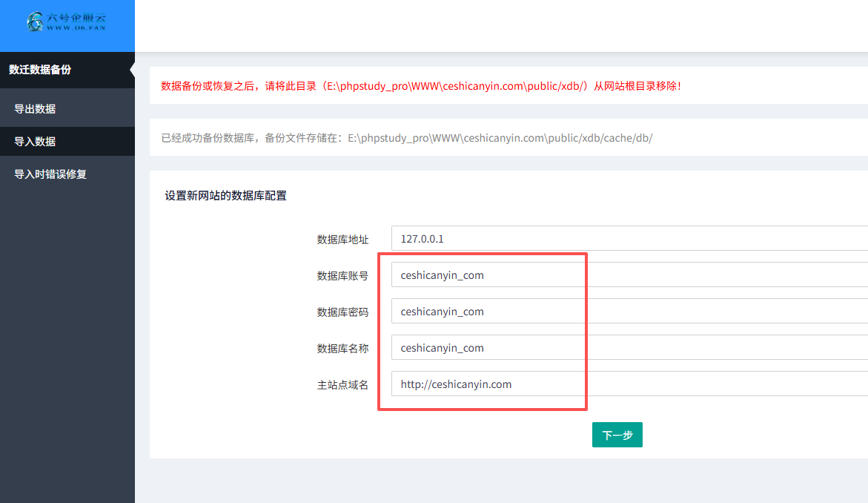Focus the 数据库地址 field containing 127.0.0.1

click(629, 239)
